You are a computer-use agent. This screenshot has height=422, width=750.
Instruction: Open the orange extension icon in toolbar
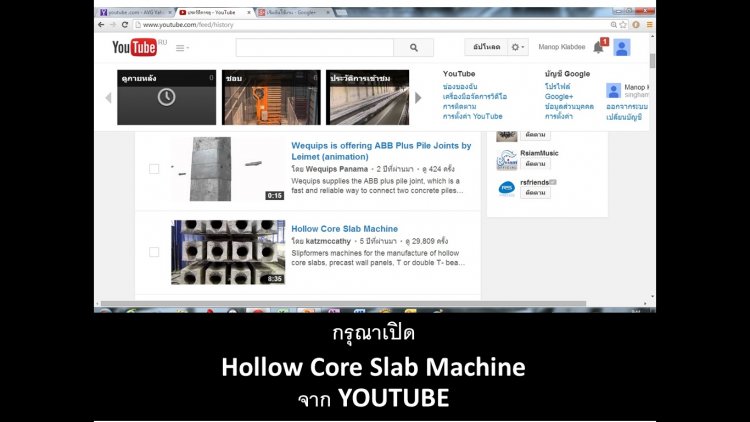[636, 25]
